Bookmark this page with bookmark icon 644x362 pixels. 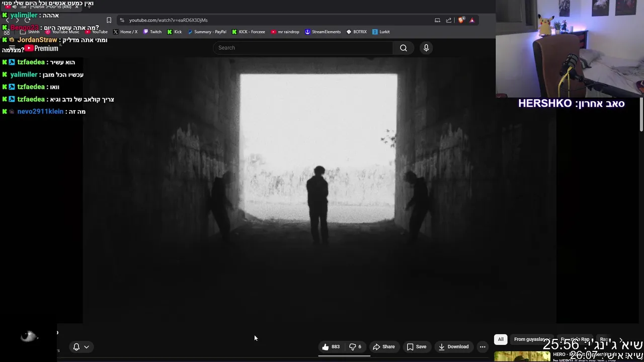109,20
